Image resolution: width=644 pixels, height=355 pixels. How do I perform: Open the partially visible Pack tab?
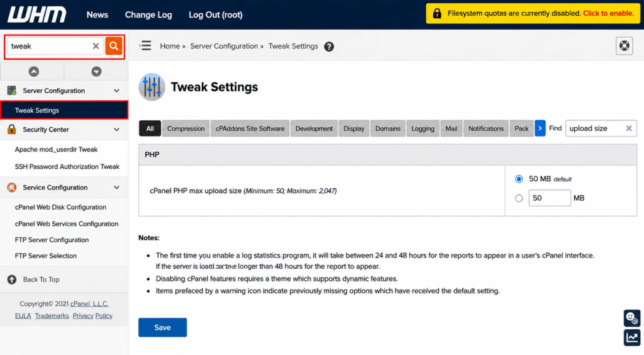(521, 128)
